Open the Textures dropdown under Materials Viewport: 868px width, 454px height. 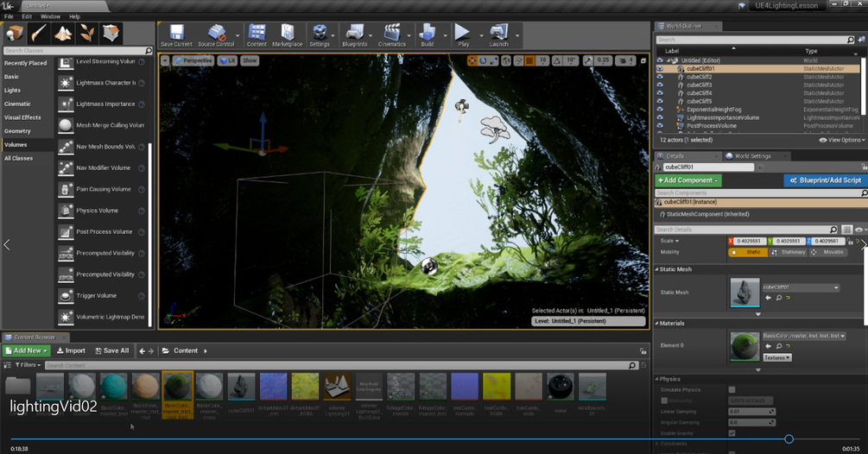(777, 358)
